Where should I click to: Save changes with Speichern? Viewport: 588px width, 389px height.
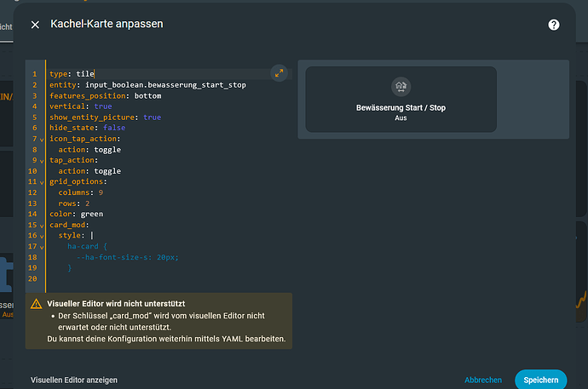pos(540,380)
